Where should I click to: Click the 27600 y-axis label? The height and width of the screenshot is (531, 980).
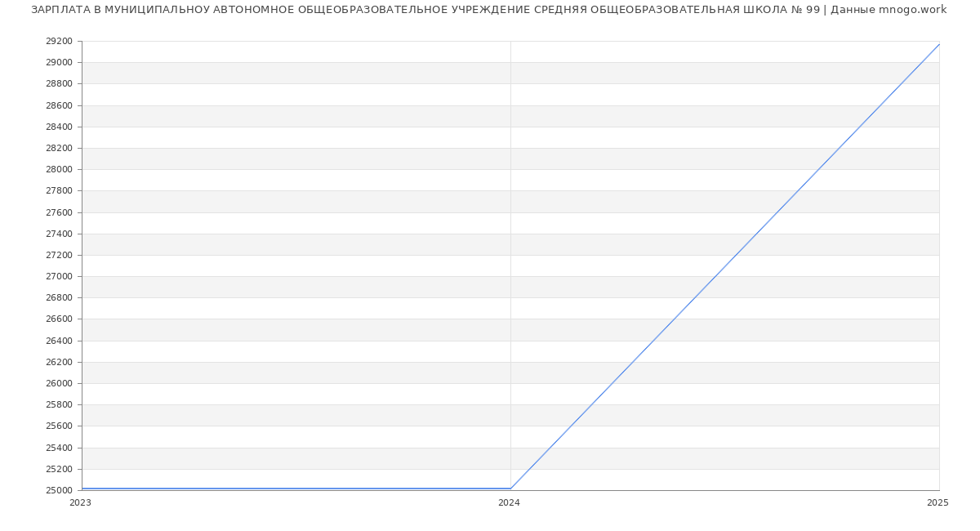[59, 212]
